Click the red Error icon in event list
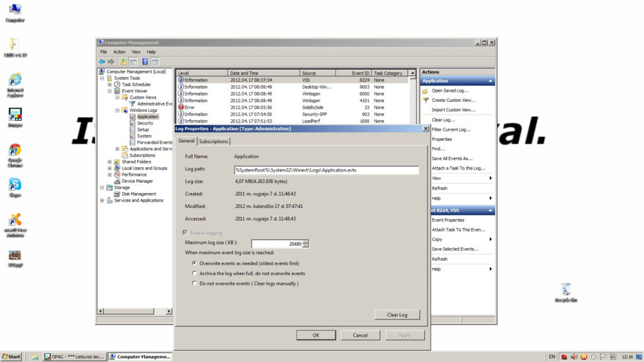Viewport: 644px width, 362px height. tap(180, 107)
